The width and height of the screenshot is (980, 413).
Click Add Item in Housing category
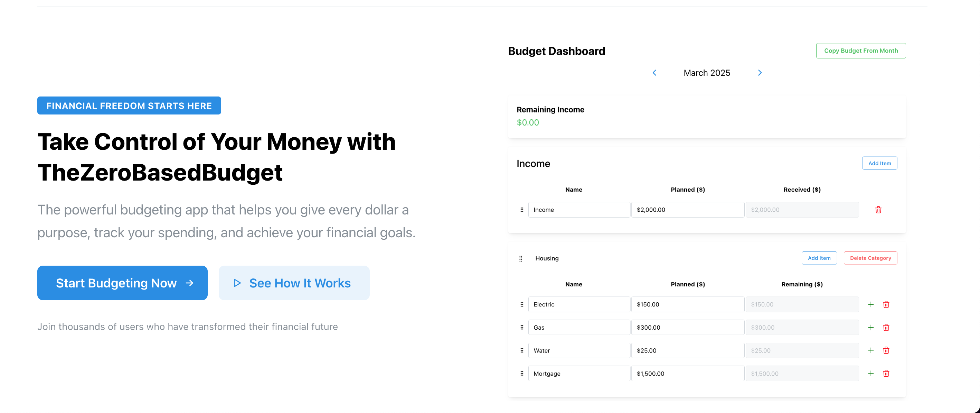(819, 258)
